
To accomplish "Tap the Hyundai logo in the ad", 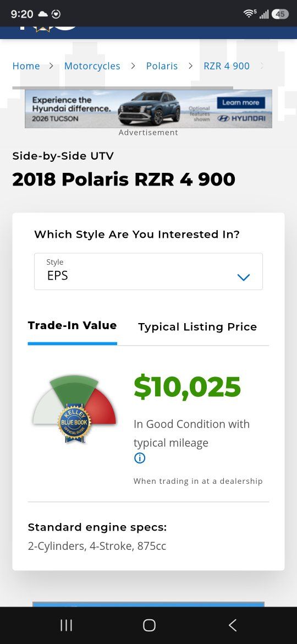I will [241, 118].
